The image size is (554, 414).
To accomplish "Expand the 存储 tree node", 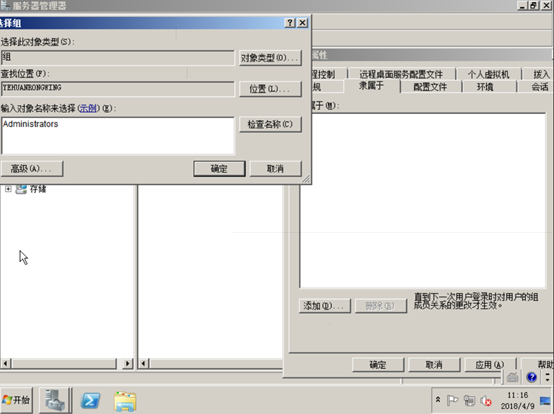I will pos(8,189).
